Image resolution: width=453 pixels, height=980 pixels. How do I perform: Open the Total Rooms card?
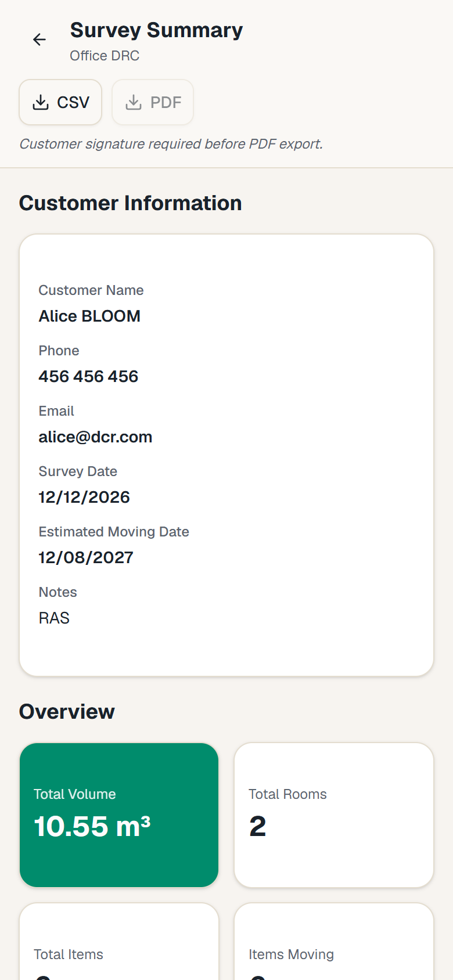334,815
